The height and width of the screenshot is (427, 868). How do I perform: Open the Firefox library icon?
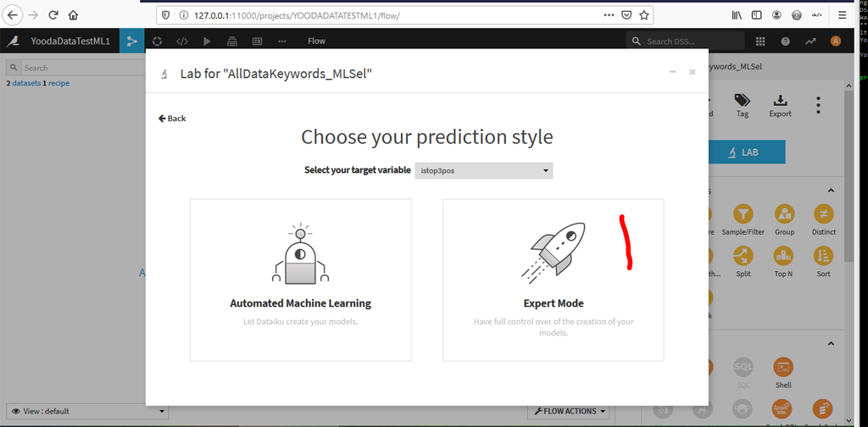coord(737,15)
